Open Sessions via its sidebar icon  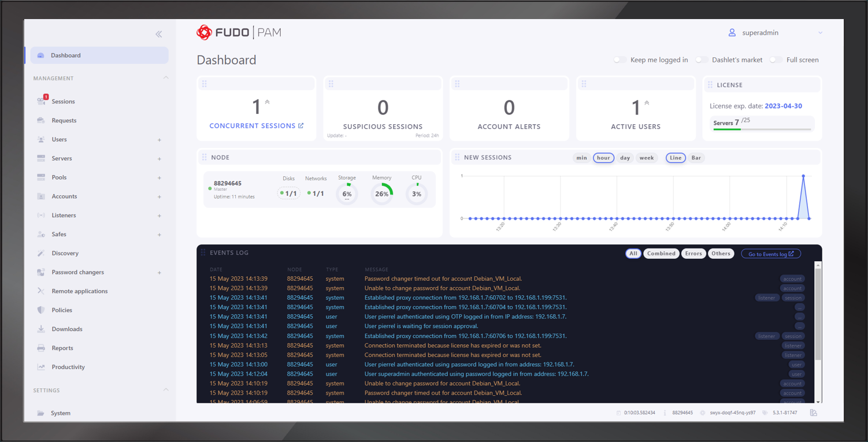41,101
